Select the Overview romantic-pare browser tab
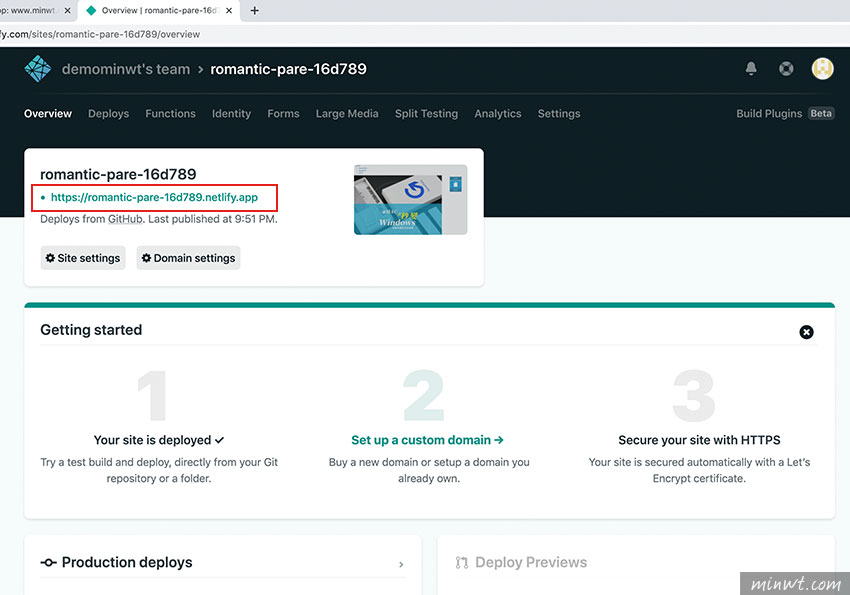Screen dimensions: 850x595 coord(159,10)
